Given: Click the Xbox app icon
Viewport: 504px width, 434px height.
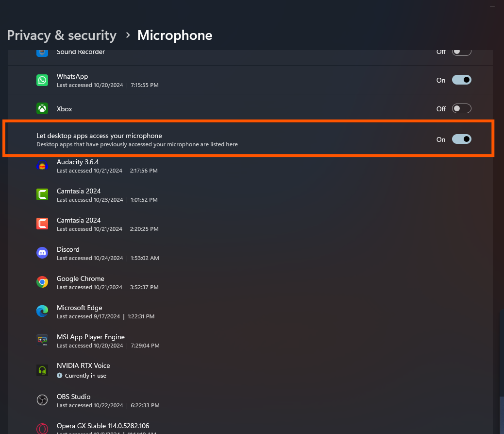Looking at the screenshot, I should (x=42, y=109).
